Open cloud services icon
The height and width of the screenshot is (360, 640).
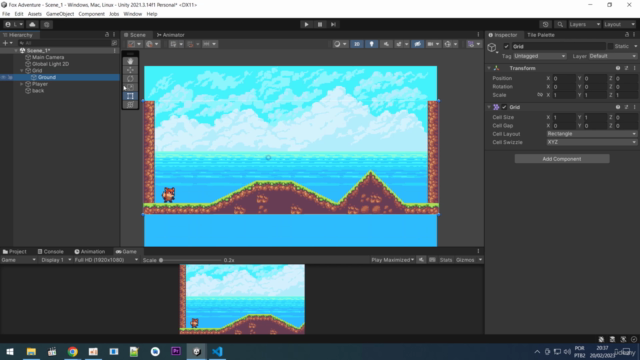click(x=32, y=24)
